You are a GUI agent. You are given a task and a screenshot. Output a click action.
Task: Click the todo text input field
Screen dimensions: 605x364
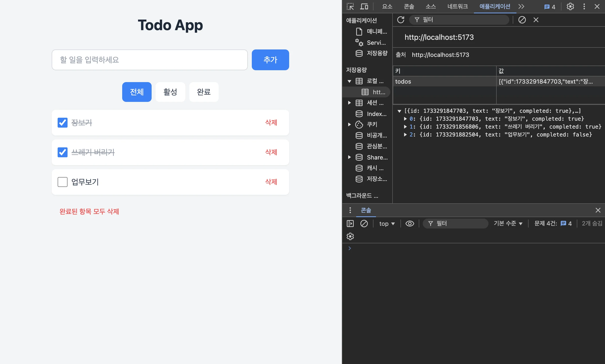150,60
